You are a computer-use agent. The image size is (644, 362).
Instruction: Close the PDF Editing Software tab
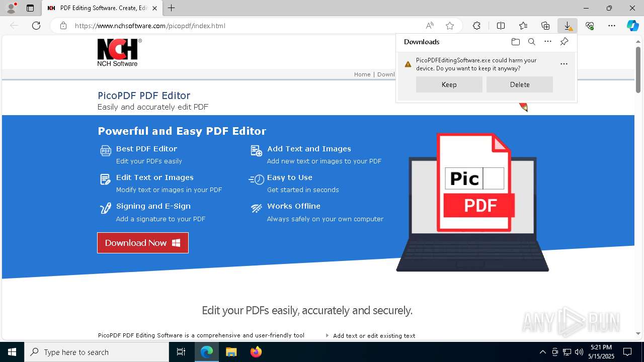pos(154,8)
